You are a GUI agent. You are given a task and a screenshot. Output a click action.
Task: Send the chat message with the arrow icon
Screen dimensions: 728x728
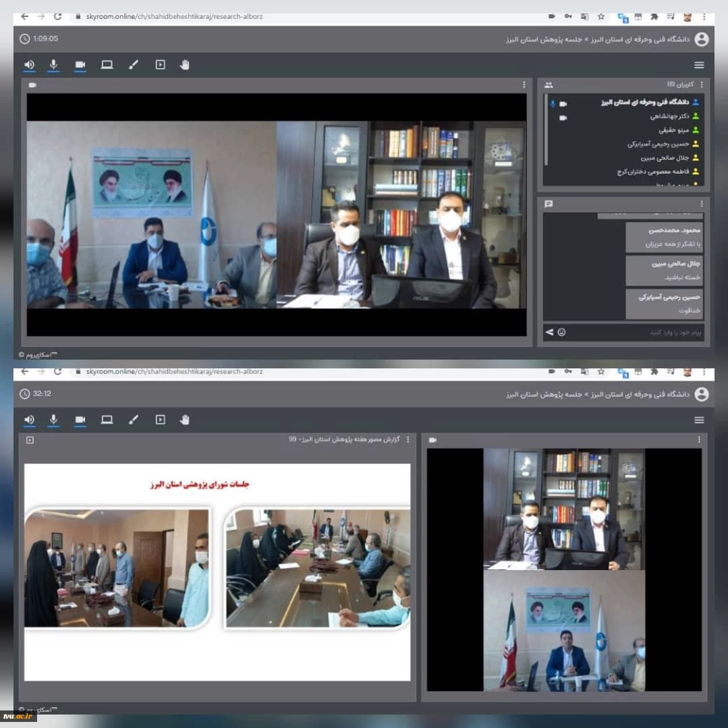pos(549,332)
